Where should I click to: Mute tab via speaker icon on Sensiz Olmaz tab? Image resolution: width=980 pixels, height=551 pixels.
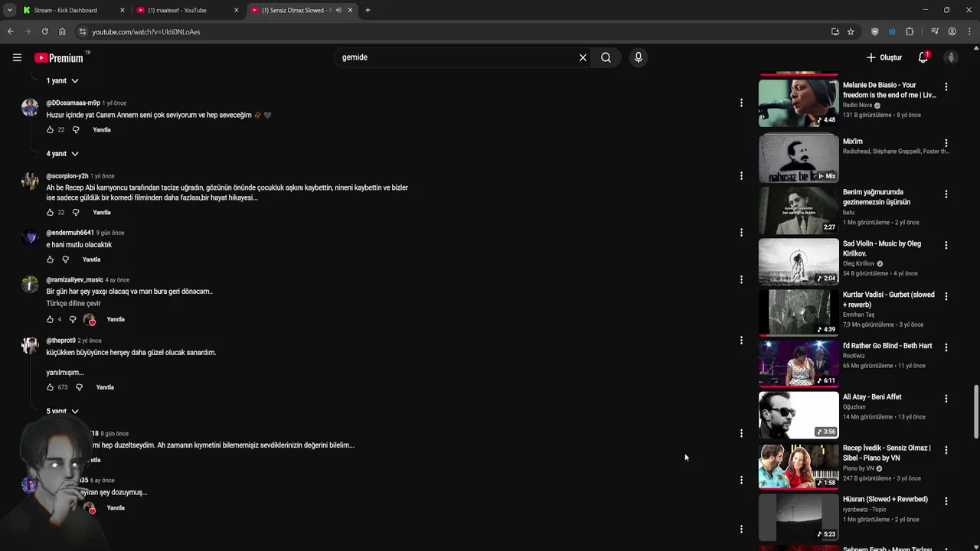point(338,10)
